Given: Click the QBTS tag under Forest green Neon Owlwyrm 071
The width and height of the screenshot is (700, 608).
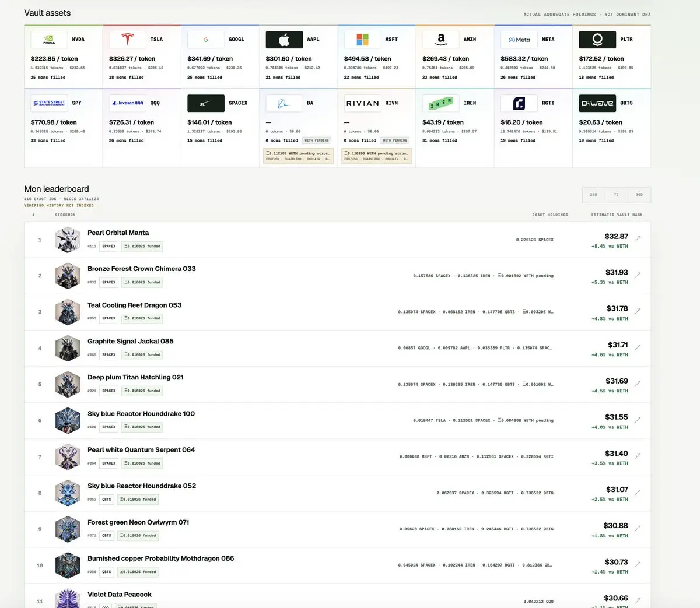Looking at the screenshot, I should tap(107, 535).
